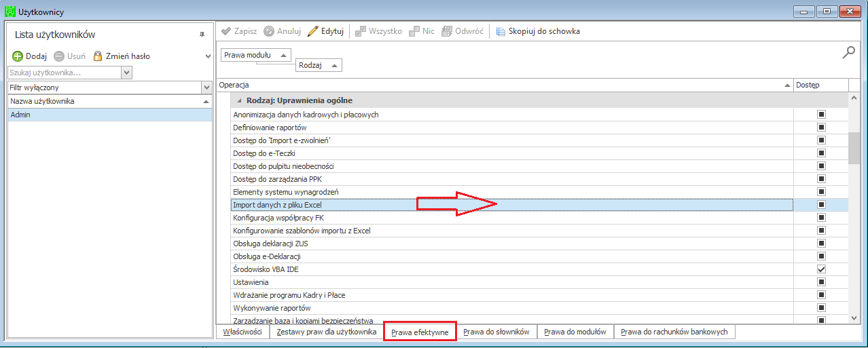
Task: Click Skopiuj do schowka clipboard icon
Action: point(501,31)
